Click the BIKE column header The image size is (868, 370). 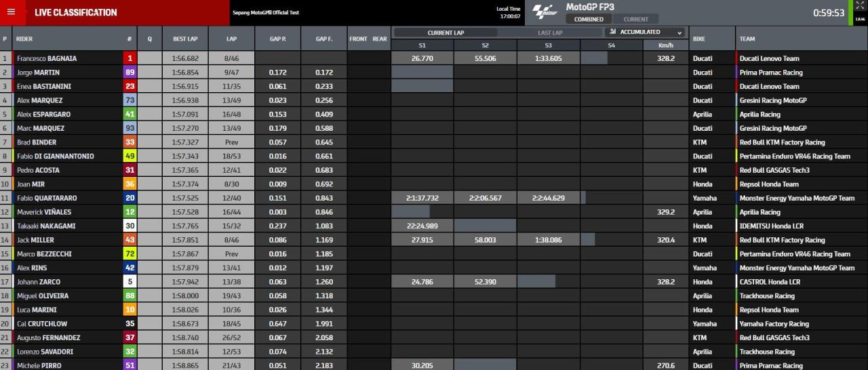point(699,39)
